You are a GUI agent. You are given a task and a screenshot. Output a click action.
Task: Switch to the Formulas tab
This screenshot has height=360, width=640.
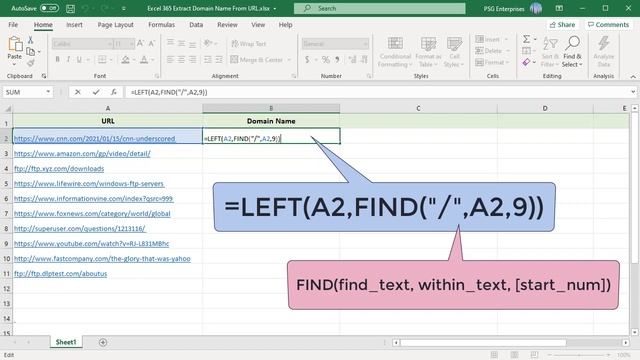(x=162, y=24)
